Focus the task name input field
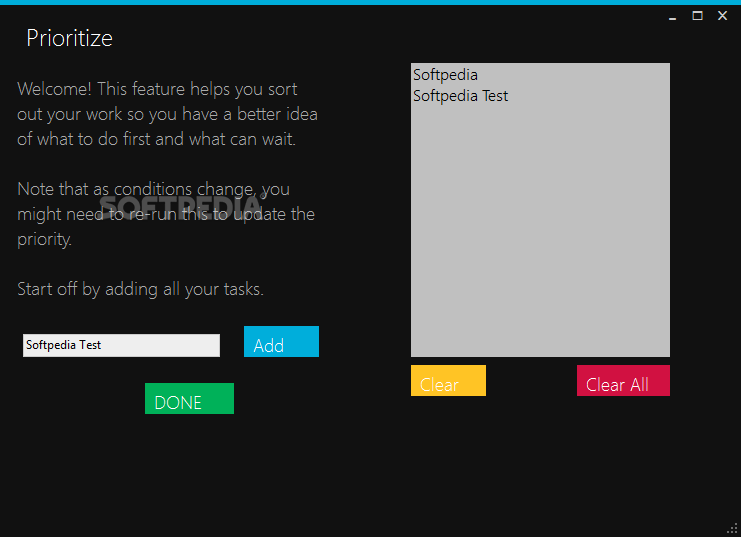741x537 pixels. click(x=121, y=346)
